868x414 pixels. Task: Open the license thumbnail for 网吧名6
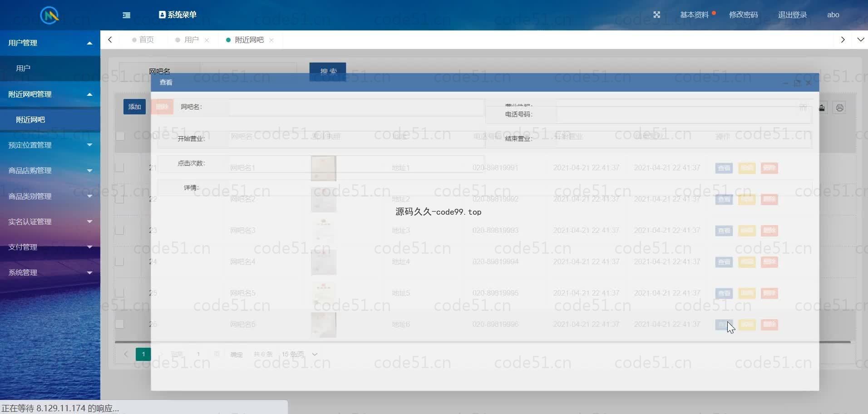[324, 325]
